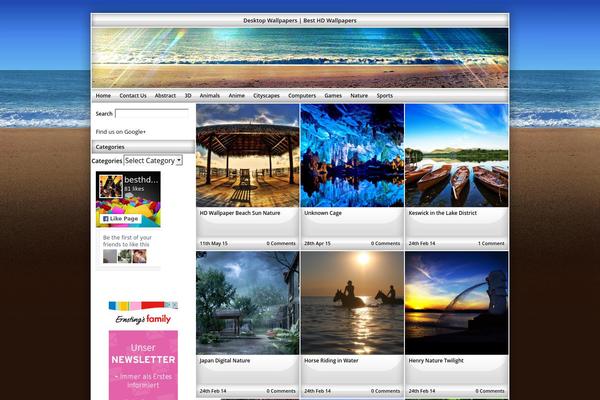The image size is (600, 400).
Task: Open the Henry Nature Twilight thumbnail
Action: click(457, 303)
